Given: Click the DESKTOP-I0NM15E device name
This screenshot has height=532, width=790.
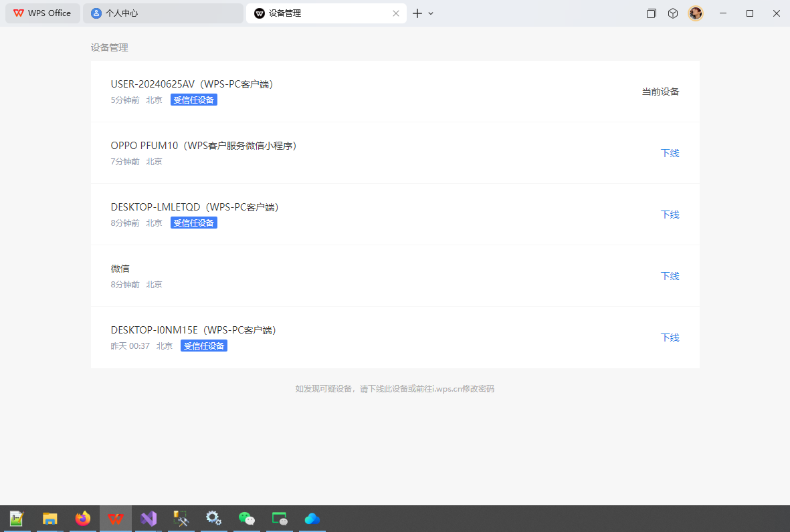Looking at the screenshot, I should [x=193, y=329].
